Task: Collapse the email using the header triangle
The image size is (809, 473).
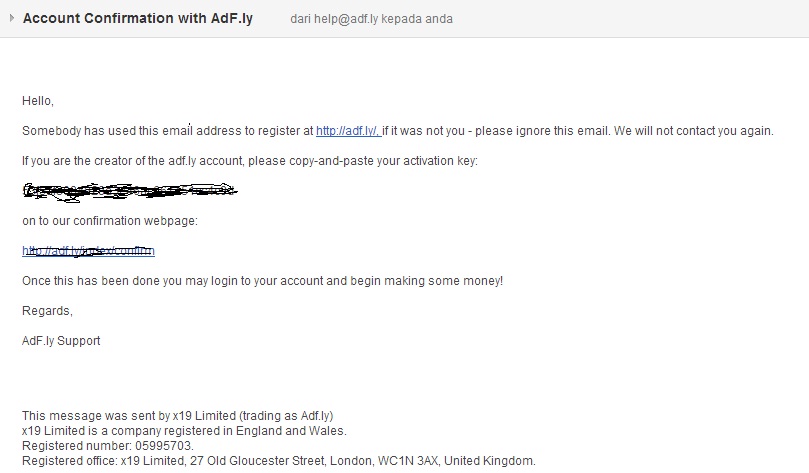Action: coord(11,18)
